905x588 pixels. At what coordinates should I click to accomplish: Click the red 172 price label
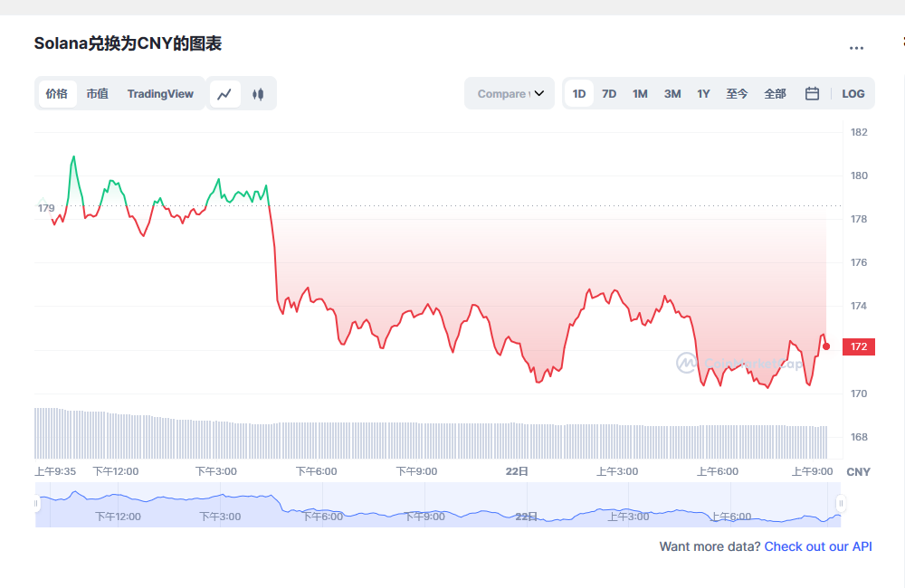point(859,346)
